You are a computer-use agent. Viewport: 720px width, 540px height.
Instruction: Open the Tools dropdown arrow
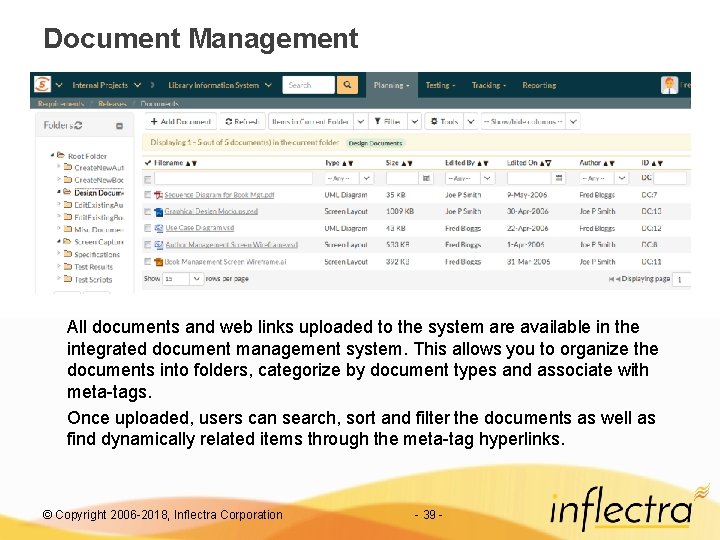tap(471, 122)
